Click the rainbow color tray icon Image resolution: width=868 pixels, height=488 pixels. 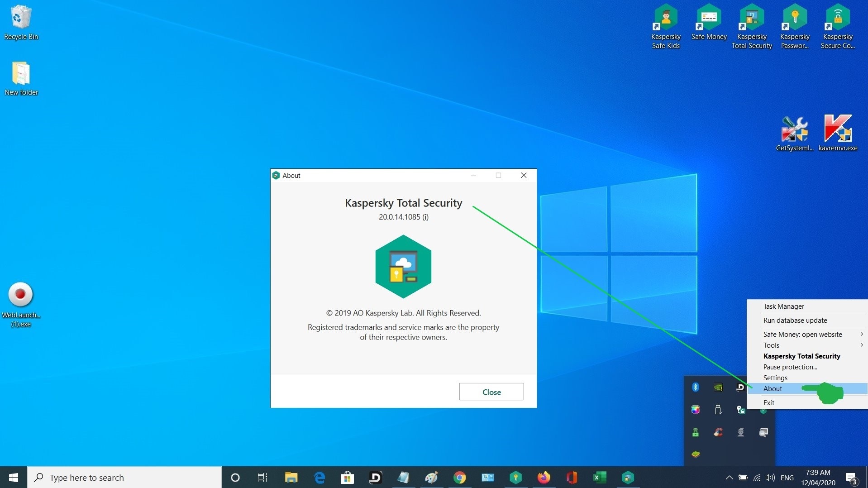tap(696, 410)
